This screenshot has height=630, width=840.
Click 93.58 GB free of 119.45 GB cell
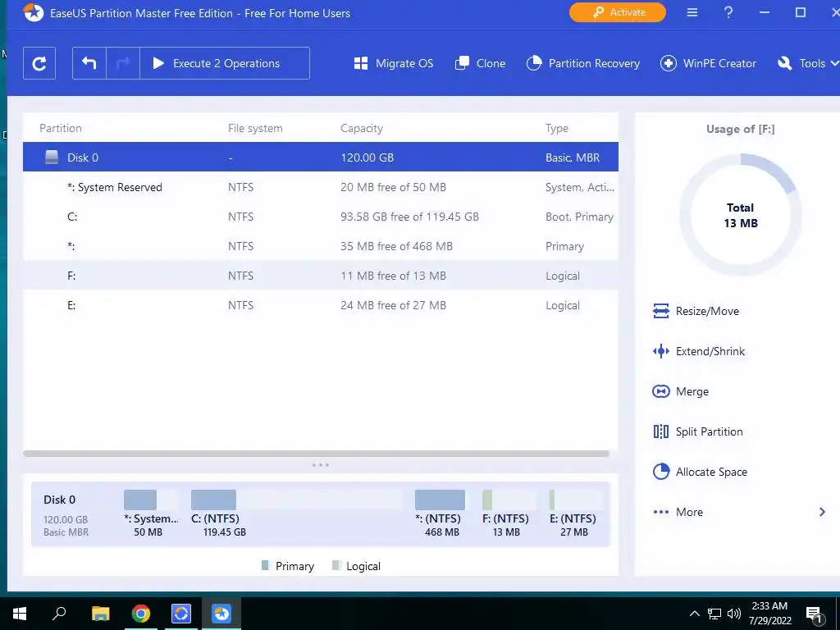click(409, 217)
